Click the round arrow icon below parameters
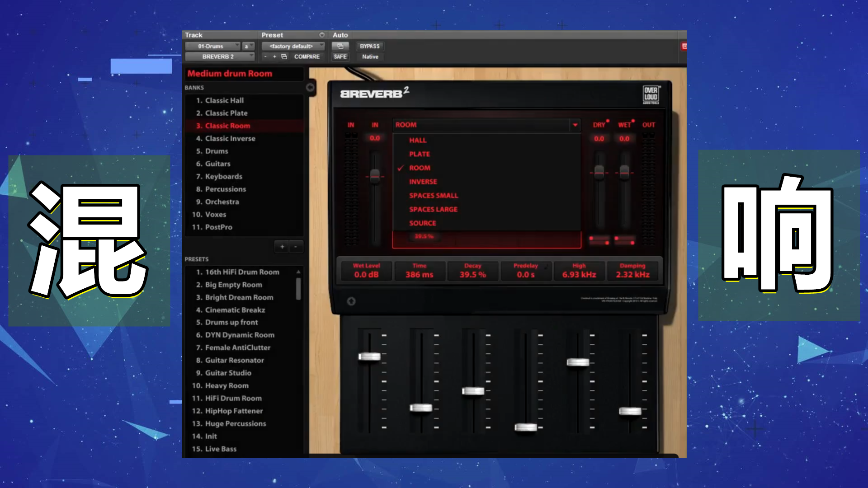Screen dimensions: 868x488 (x=351, y=301)
